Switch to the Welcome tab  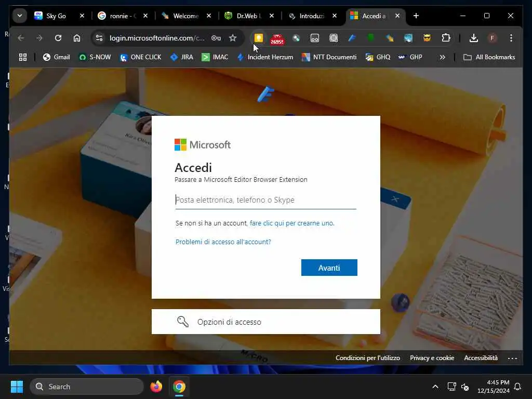coord(186,16)
